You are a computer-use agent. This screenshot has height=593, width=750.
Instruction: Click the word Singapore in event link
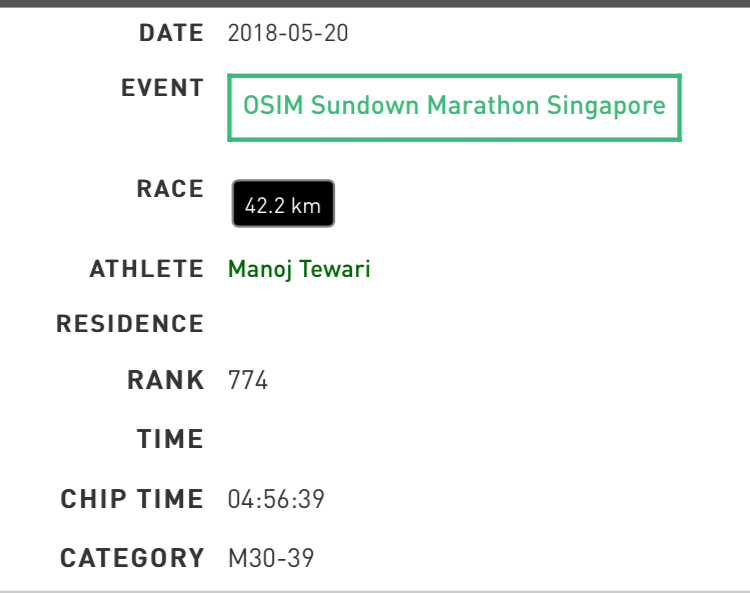[x=606, y=106]
